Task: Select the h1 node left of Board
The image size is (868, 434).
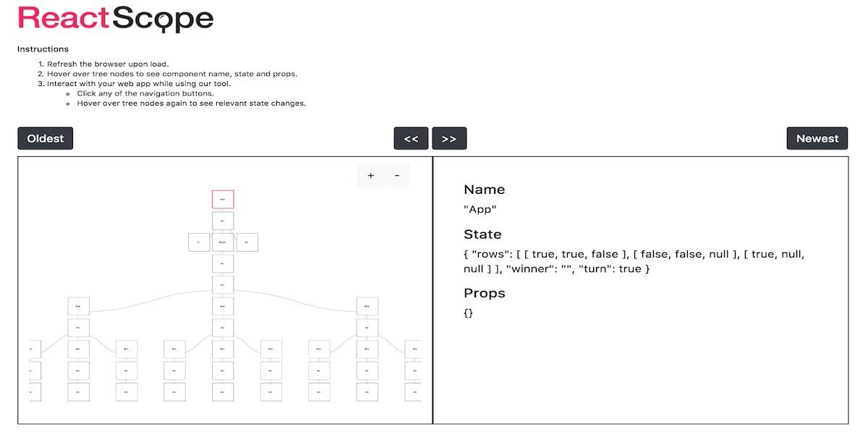Action: (199, 242)
